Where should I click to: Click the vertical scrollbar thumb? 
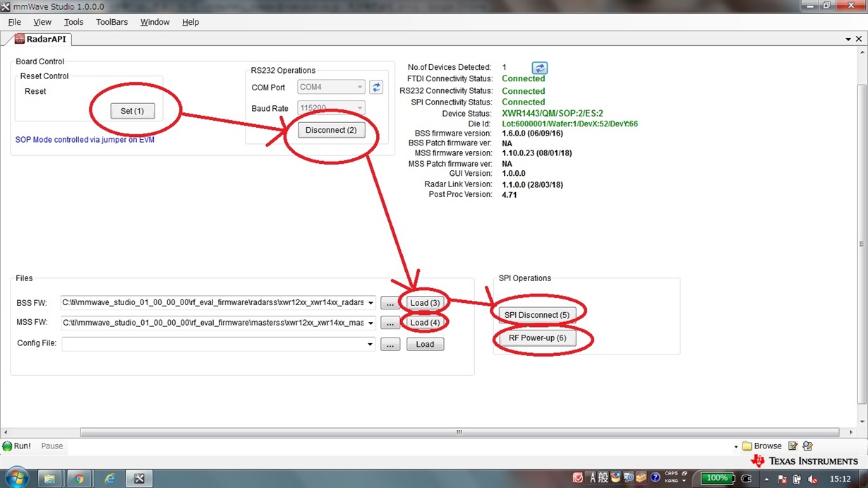click(862, 244)
